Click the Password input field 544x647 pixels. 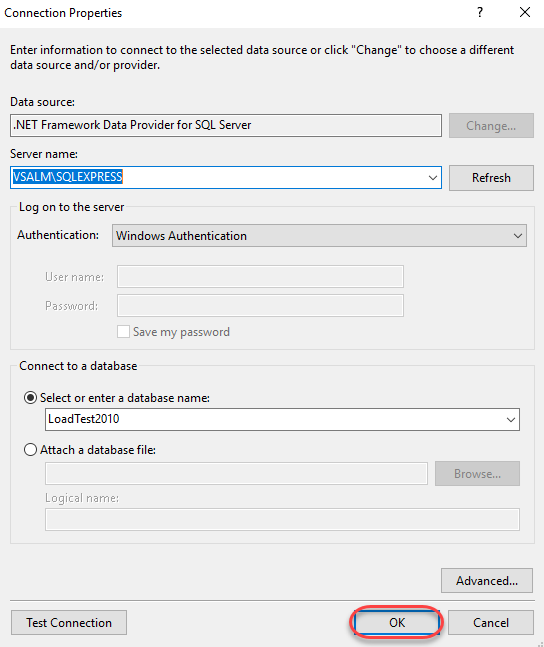tap(260, 305)
